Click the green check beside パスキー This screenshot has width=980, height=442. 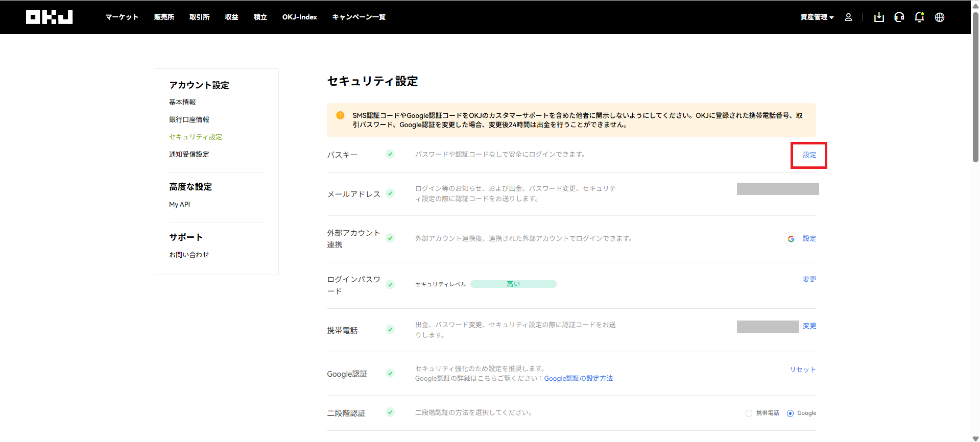[390, 154]
